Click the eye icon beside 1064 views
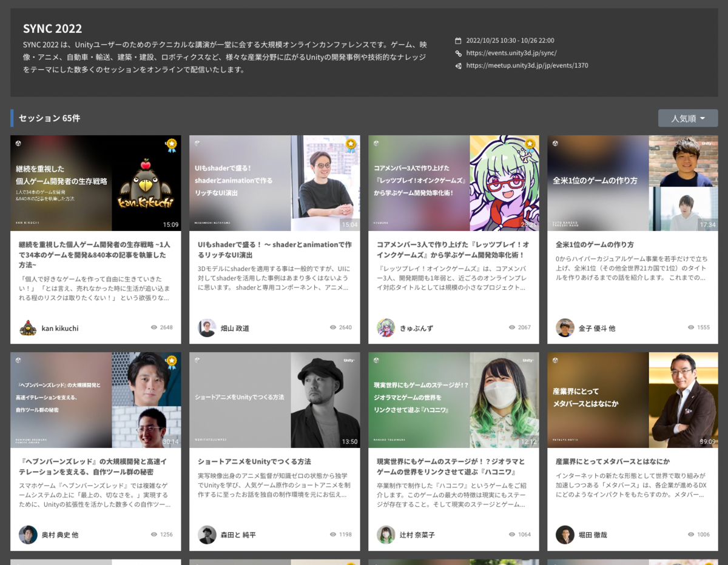Image resolution: width=728 pixels, height=565 pixels. pos(512,535)
